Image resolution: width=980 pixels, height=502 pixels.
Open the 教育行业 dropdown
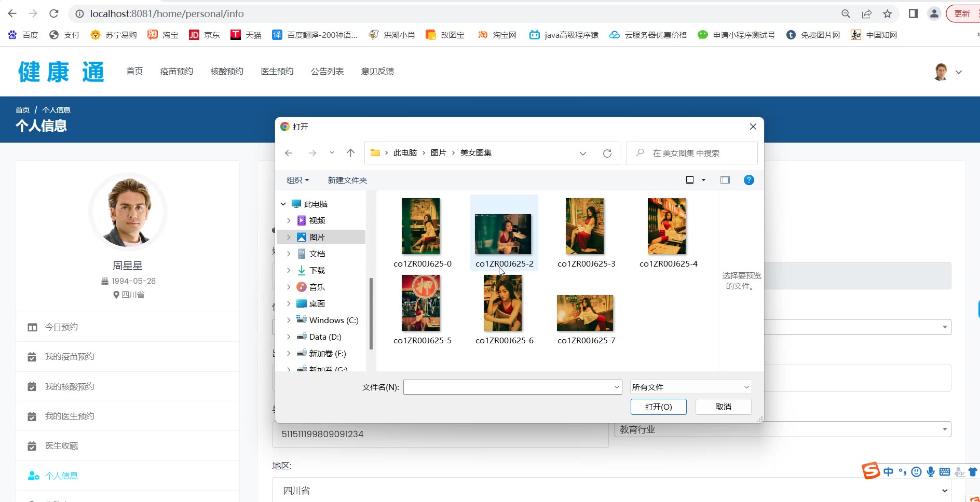pyautogui.click(x=783, y=429)
